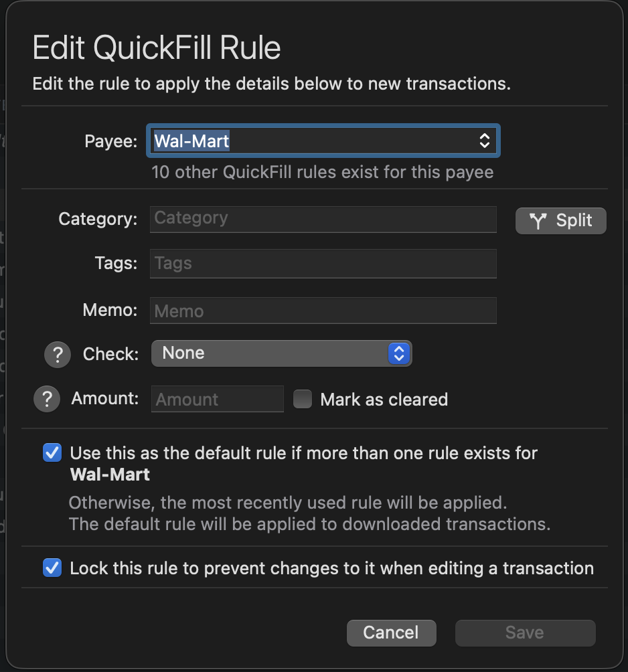Toggle the Mark as cleared checkbox
Viewport: 628px width, 672px height.
(303, 400)
